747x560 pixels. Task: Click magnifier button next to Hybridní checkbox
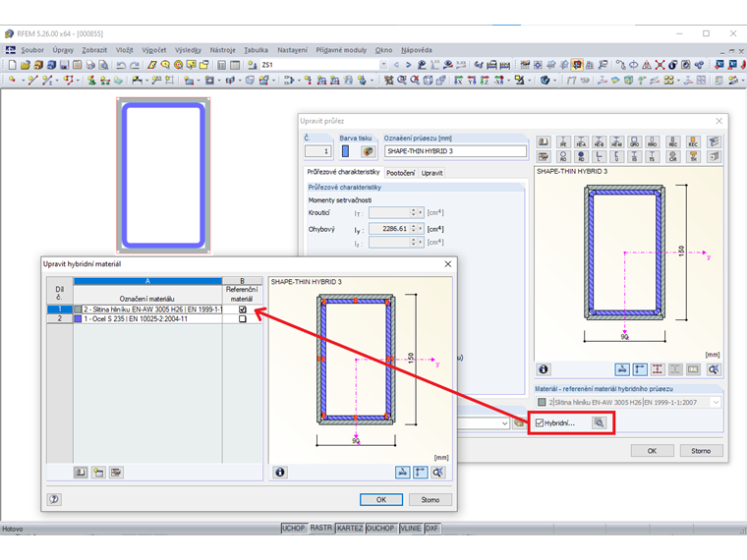coord(600,422)
